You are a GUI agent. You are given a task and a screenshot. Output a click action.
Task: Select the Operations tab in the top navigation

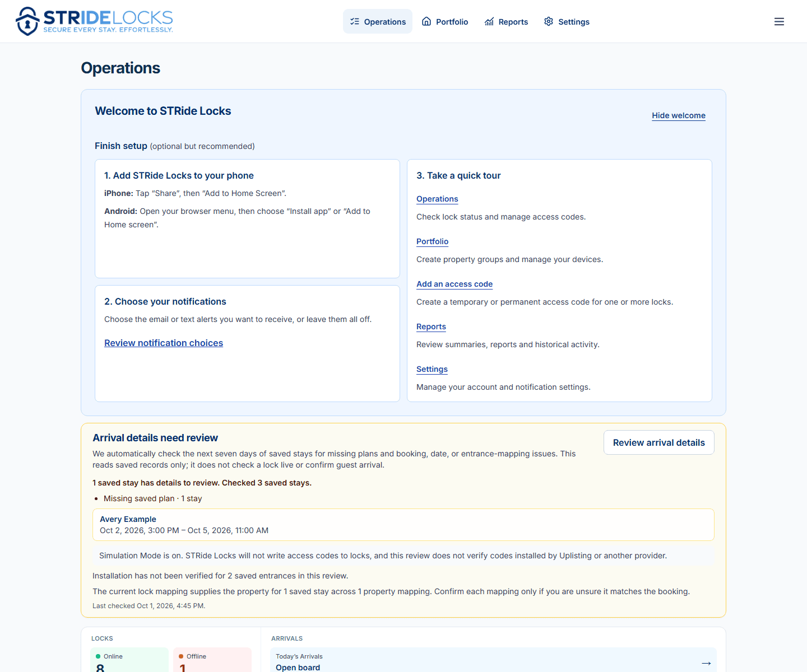(x=378, y=21)
